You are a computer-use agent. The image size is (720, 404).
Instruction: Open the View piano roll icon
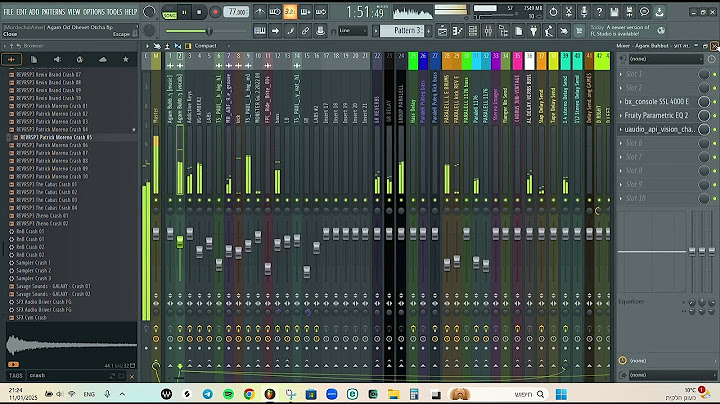[457, 31]
